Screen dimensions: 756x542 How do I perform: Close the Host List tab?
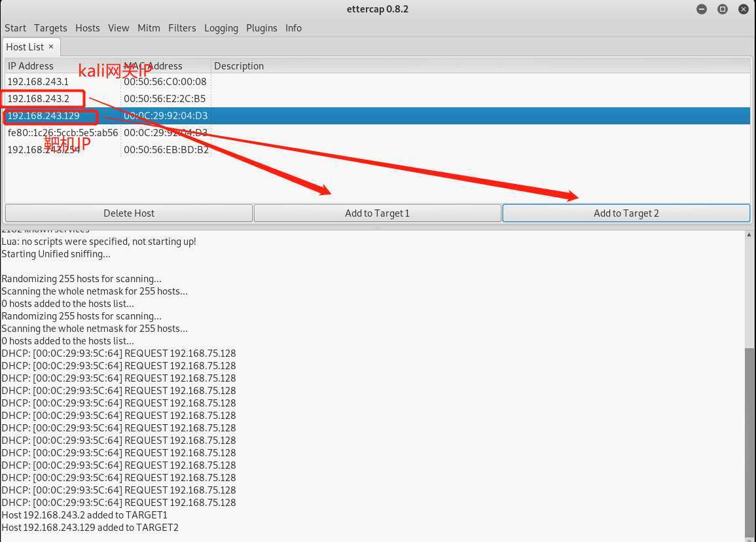[51, 46]
